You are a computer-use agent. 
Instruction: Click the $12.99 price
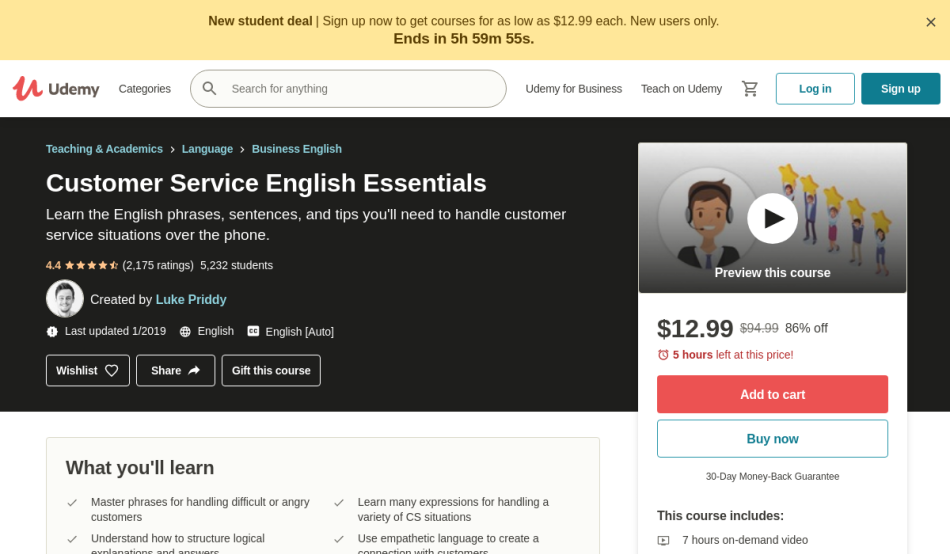[x=695, y=329]
